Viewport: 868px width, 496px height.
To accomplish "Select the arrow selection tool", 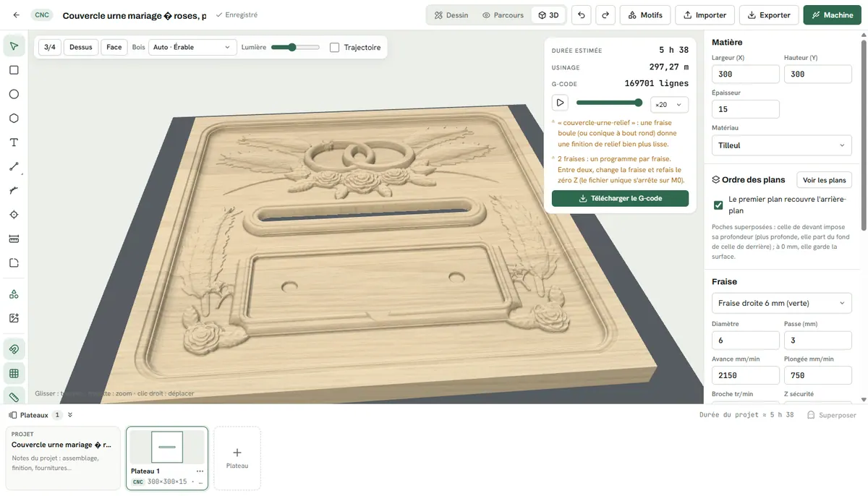I will pyautogui.click(x=14, y=46).
